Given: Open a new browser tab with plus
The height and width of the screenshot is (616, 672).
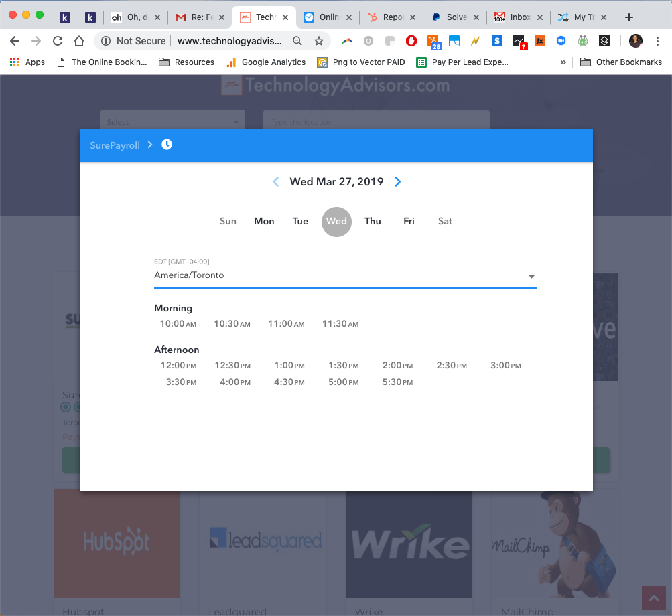Looking at the screenshot, I should point(628,17).
